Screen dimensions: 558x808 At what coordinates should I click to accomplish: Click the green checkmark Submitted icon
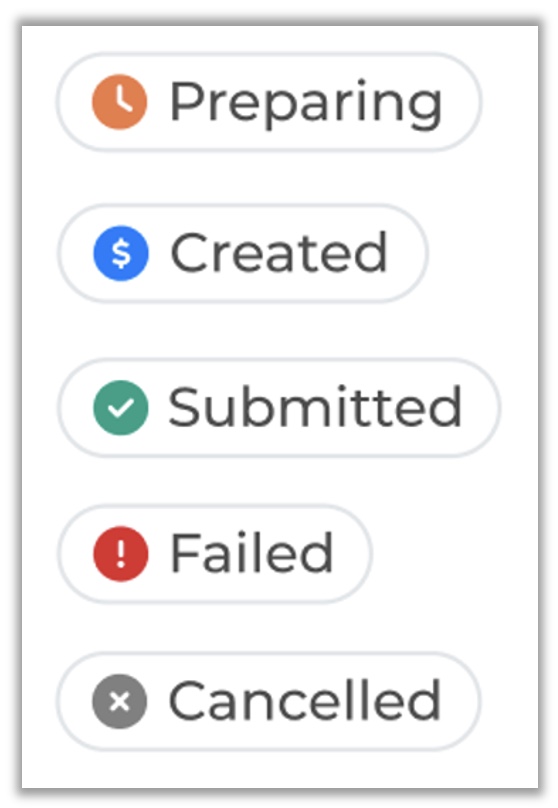[121, 408]
